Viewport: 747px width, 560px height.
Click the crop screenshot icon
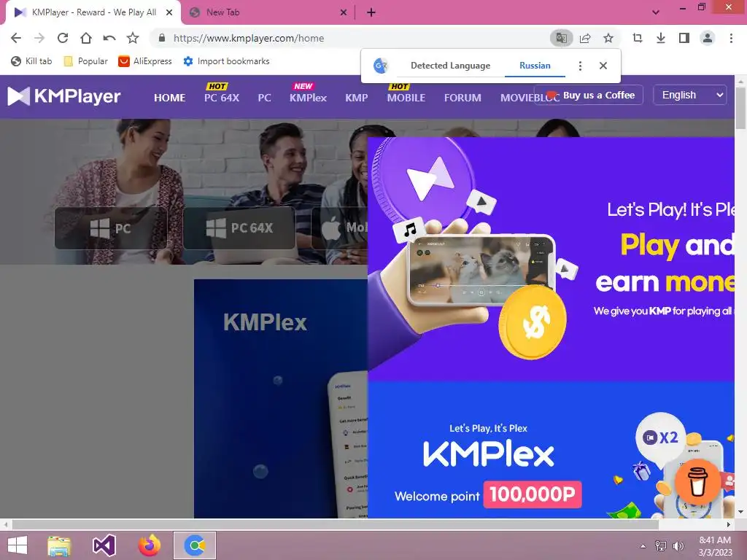638,38
